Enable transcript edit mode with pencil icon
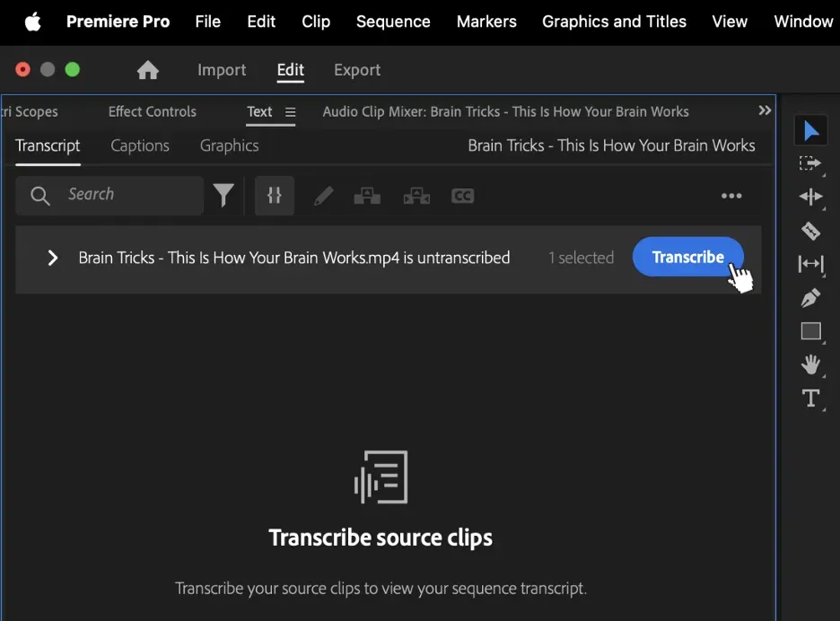This screenshot has width=840, height=621. 324,196
